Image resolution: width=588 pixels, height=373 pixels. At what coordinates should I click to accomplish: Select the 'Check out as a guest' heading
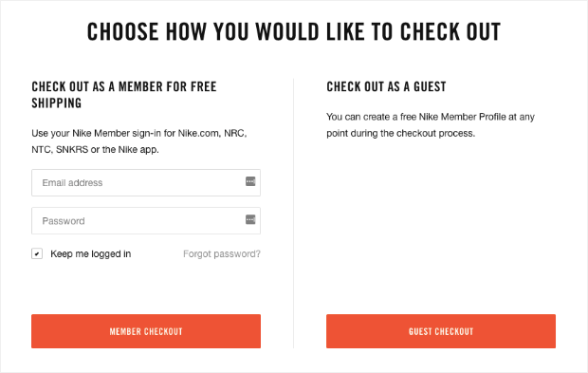386,86
